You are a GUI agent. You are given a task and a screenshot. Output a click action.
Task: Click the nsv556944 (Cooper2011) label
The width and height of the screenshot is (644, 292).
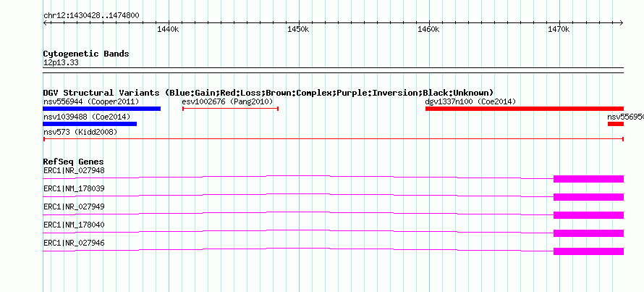click(91, 101)
